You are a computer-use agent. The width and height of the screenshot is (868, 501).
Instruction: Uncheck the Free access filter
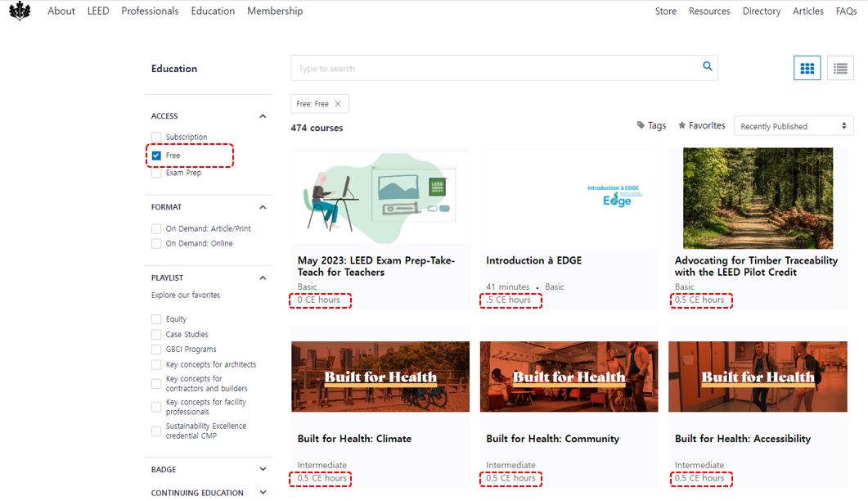pos(156,156)
